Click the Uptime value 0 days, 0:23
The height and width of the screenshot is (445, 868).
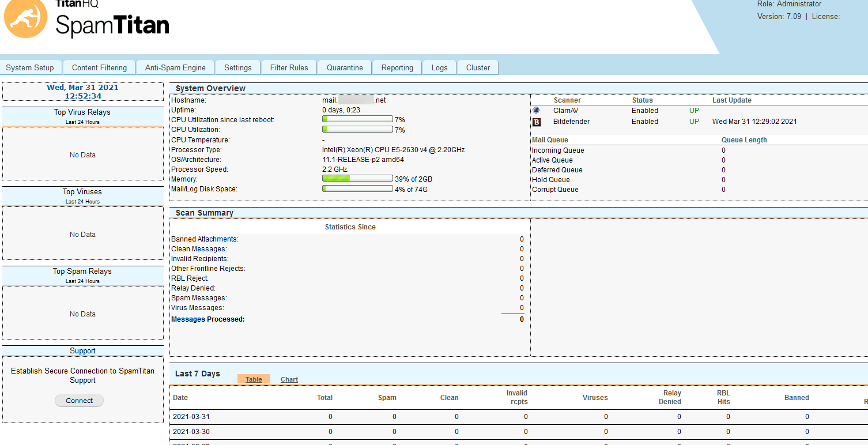coord(341,110)
